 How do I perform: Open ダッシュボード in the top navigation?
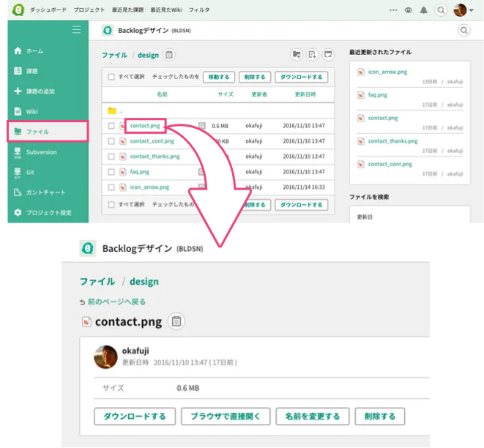48,10
